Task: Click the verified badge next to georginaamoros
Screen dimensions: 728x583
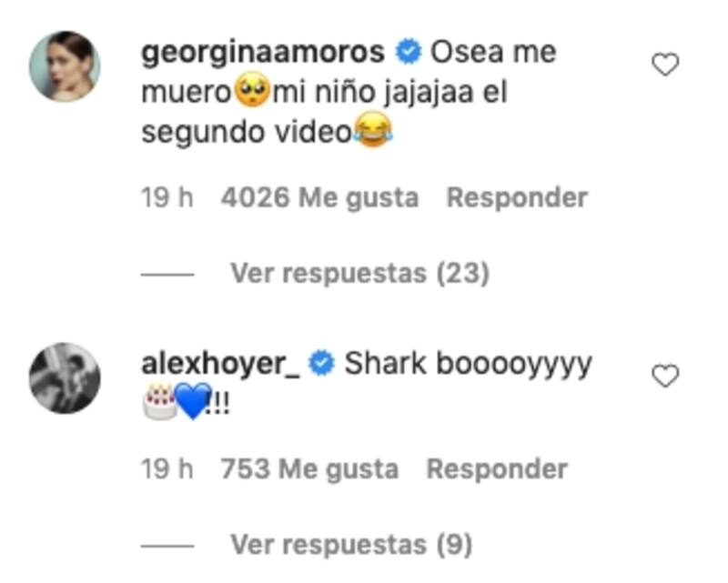Action: pyautogui.click(x=408, y=52)
